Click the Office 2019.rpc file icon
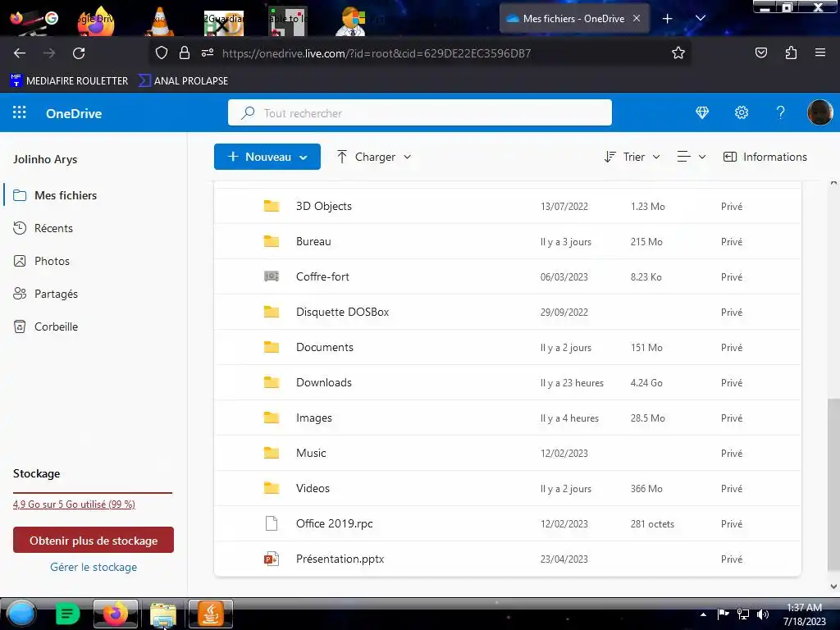 click(x=272, y=523)
